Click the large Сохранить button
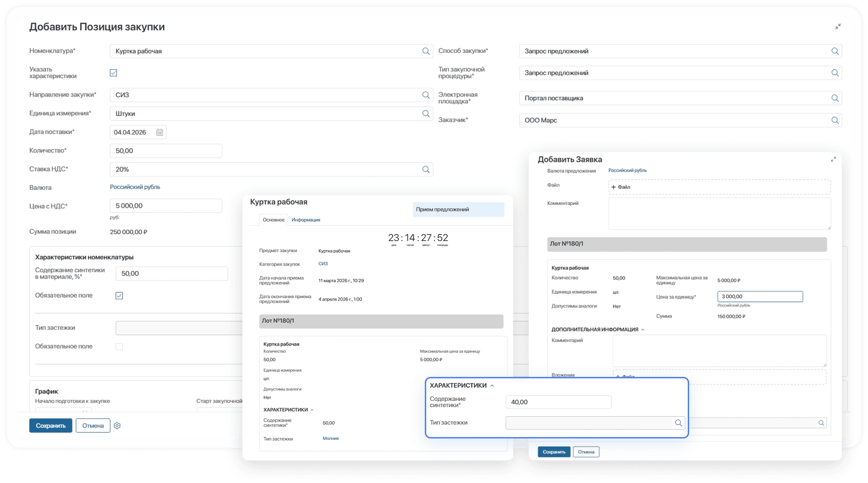The width and height of the screenshot is (868, 483). click(51, 426)
